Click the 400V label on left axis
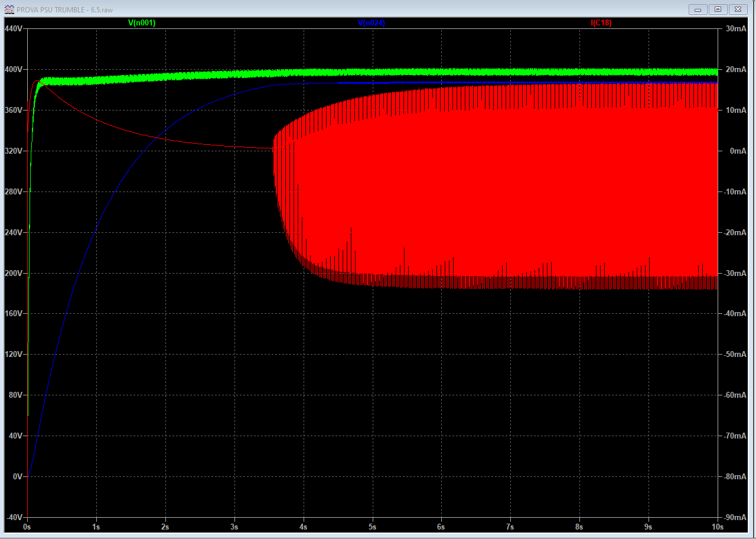This screenshot has height=539, width=756. (14, 70)
